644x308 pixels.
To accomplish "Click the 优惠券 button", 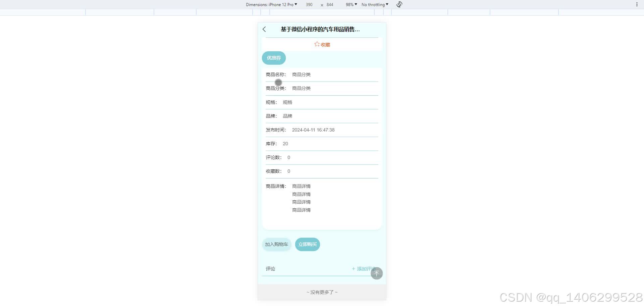I will (x=274, y=58).
